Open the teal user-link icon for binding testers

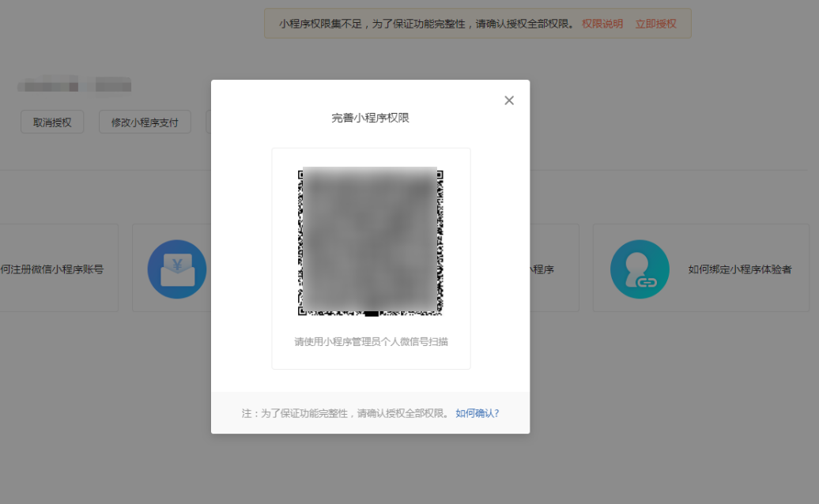(640, 269)
